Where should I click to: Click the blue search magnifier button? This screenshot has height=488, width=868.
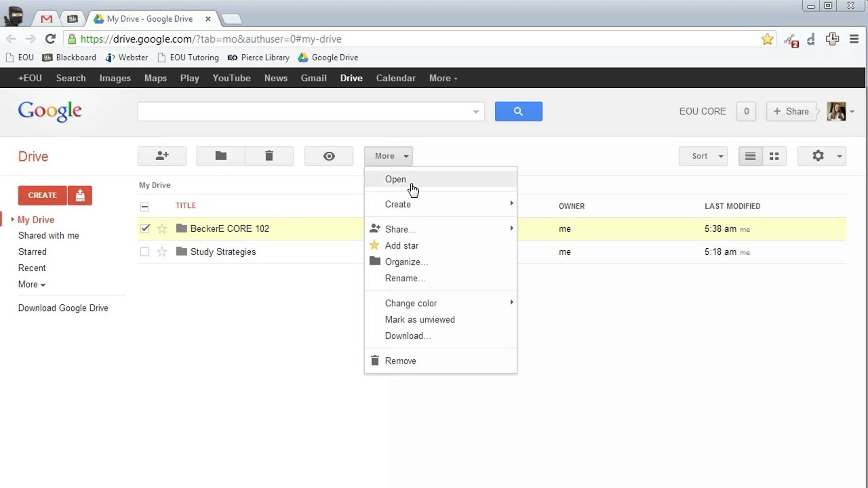click(519, 111)
